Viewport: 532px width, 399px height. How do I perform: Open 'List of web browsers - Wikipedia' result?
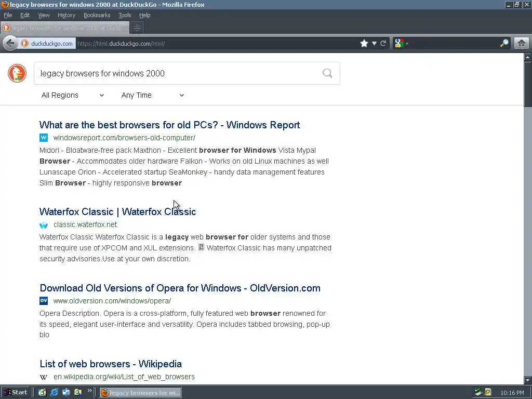coord(111,364)
